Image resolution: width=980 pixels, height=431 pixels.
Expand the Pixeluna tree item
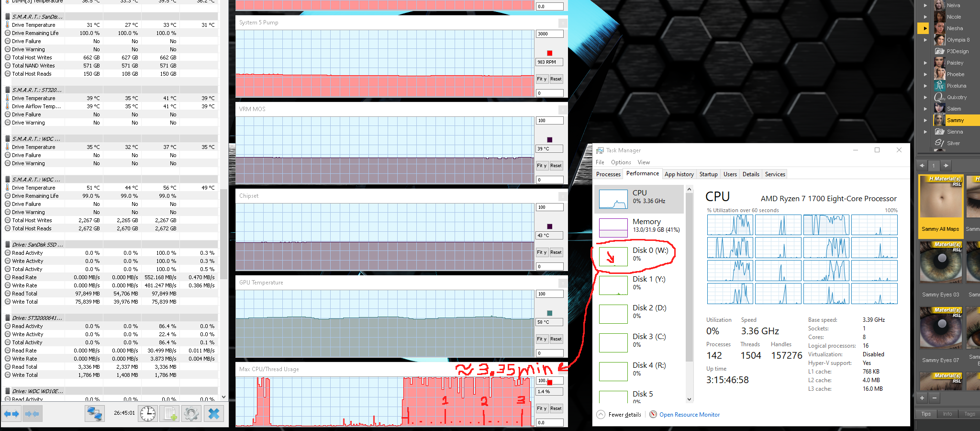click(x=925, y=86)
